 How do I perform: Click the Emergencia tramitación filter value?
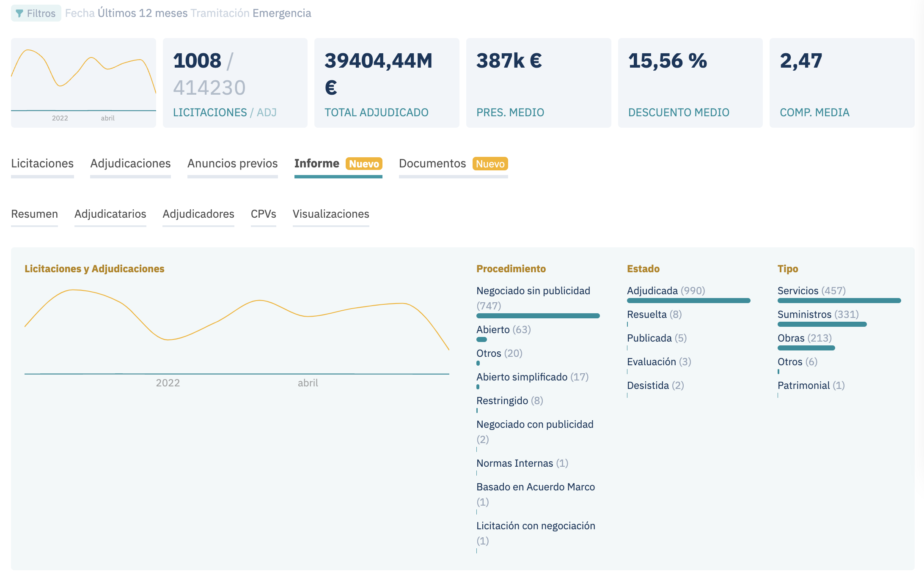282,14
